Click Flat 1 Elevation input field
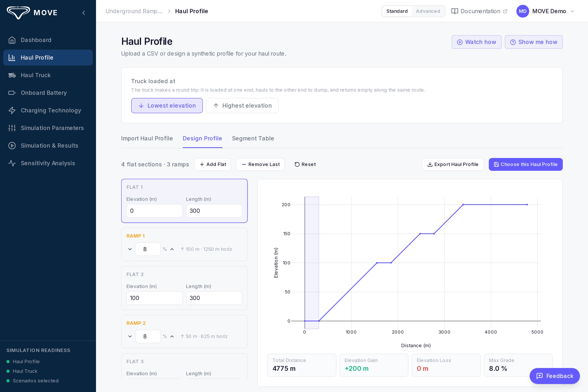The width and height of the screenshot is (588, 392). coord(154,211)
